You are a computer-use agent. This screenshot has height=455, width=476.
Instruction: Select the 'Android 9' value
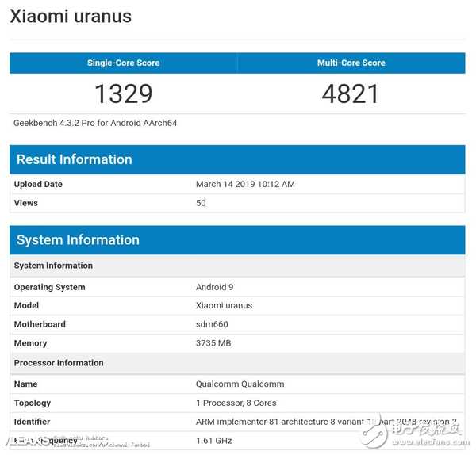(214, 287)
